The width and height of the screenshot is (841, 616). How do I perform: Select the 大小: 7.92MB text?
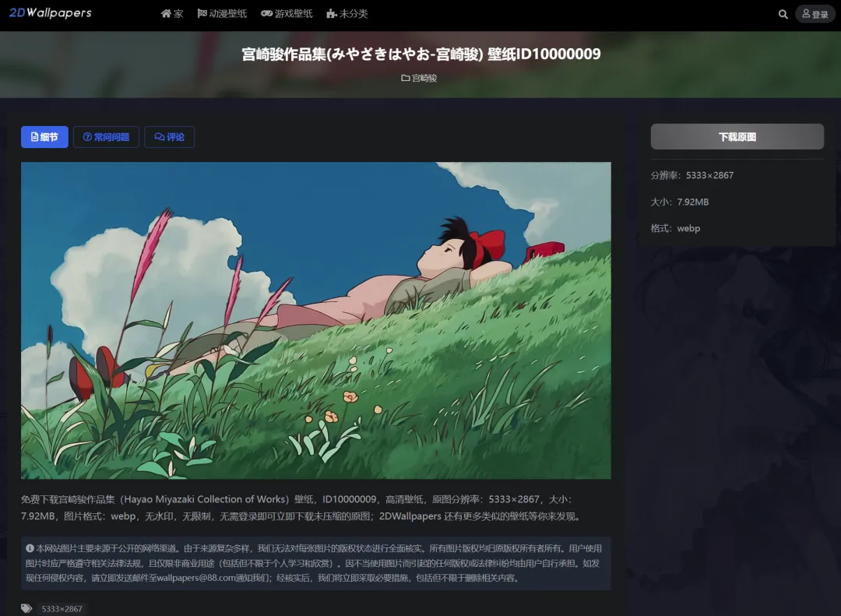tap(680, 202)
